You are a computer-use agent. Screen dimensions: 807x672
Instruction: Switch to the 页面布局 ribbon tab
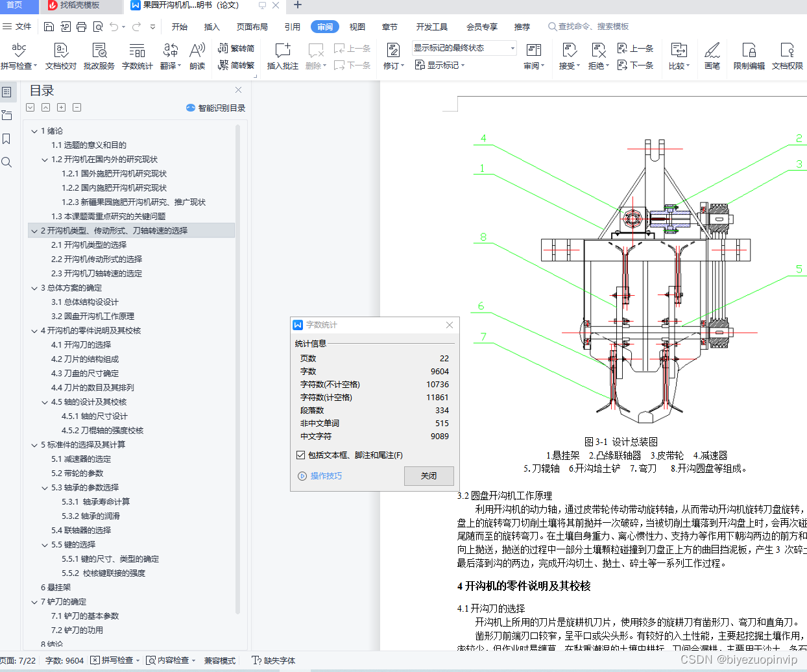pos(252,27)
